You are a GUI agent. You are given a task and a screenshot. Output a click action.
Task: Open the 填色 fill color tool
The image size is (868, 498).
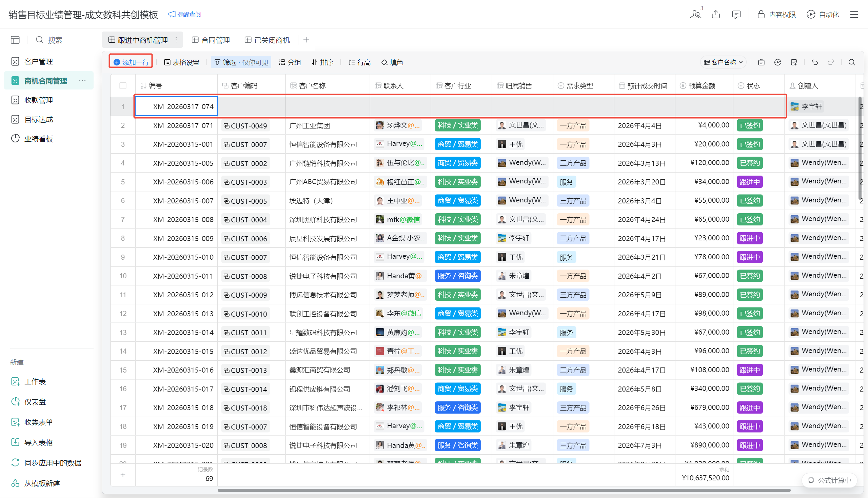pos(392,62)
